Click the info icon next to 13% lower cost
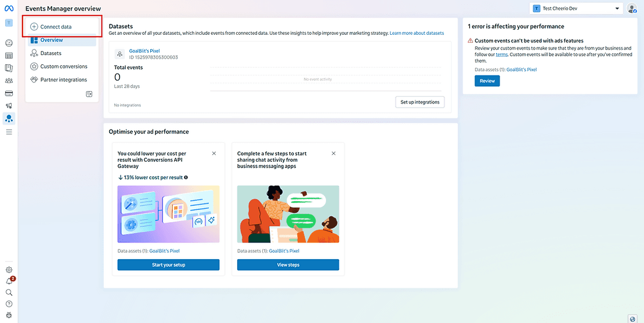This screenshot has width=644, height=323. coord(186,177)
